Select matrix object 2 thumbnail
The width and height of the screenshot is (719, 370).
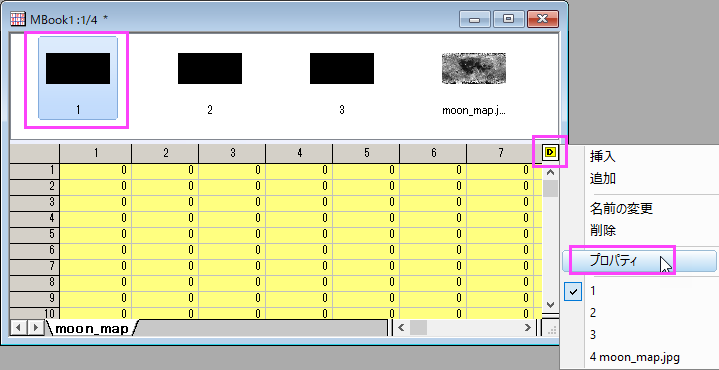click(x=210, y=78)
